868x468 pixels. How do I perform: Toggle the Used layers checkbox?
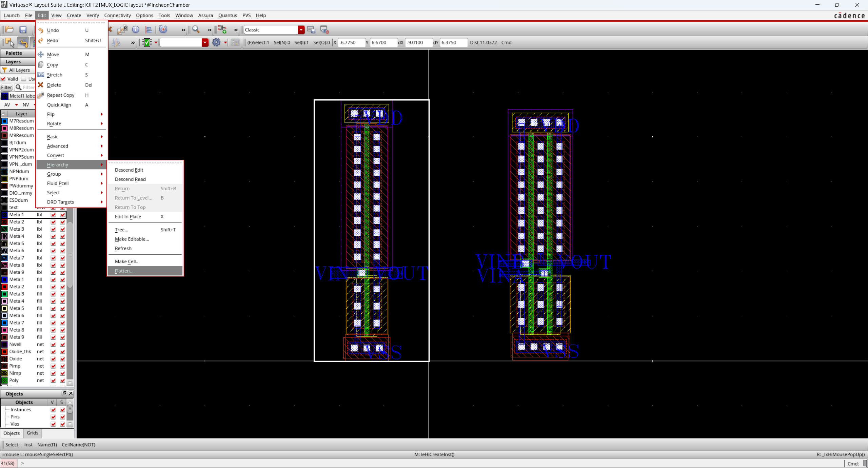point(24,79)
